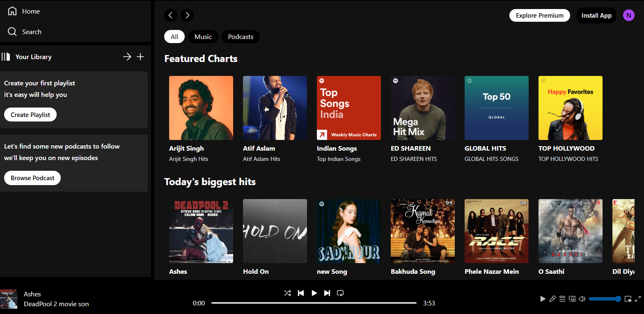644x314 pixels.
Task: Click the 3:53 track duration
Action: pos(429,303)
